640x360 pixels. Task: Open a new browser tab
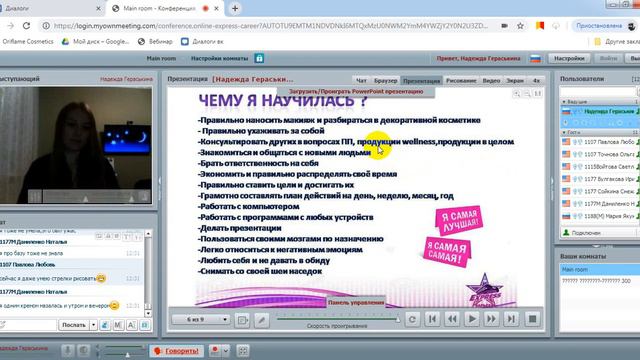pyautogui.click(x=235, y=8)
